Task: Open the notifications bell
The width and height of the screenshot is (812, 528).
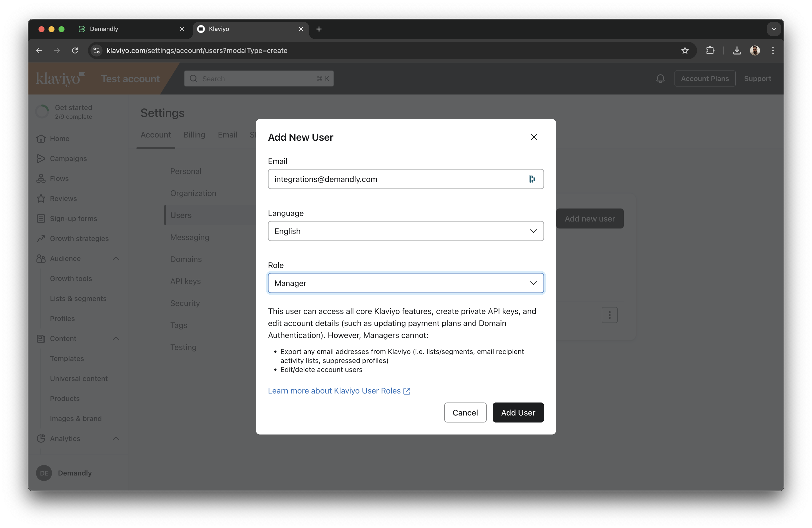Action: coord(660,78)
